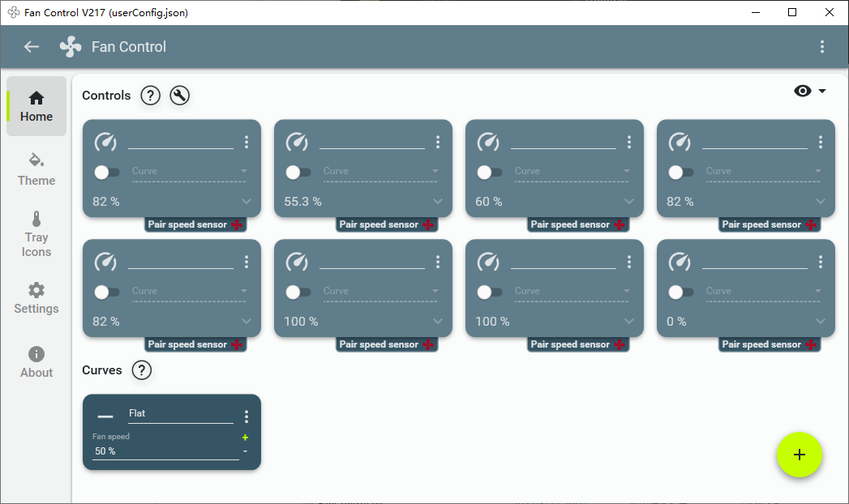This screenshot has width=849, height=504.
Task: Go to the Theme tab in the sidebar
Action: click(x=36, y=169)
